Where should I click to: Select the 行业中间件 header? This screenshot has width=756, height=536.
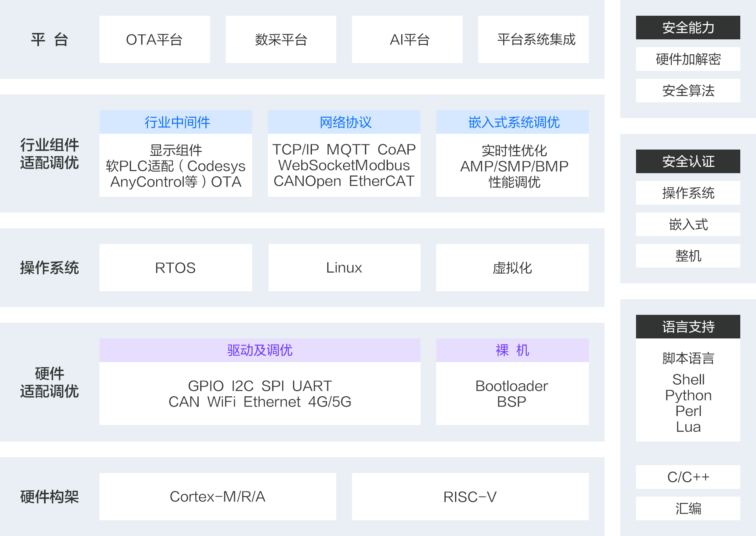tap(176, 122)
